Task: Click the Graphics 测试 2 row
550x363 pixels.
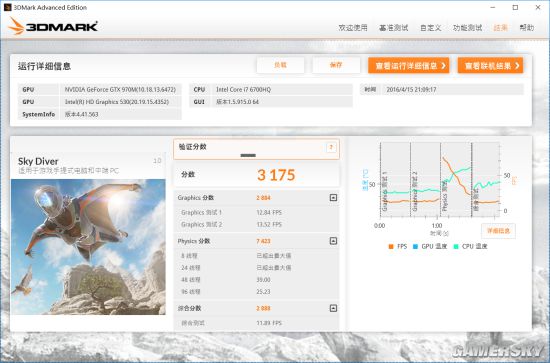Action: pyautogui.click(x=256, y=224)
